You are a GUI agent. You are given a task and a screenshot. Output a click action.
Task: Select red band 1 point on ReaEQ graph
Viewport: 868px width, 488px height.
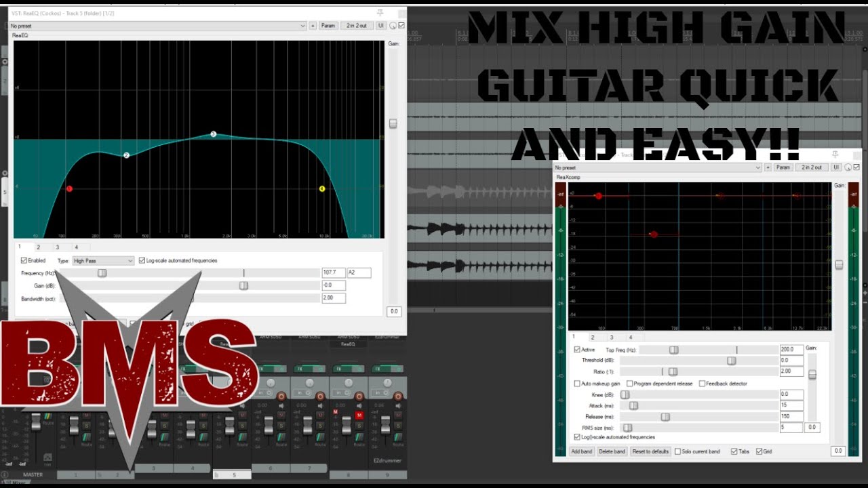tap(69, 189)
